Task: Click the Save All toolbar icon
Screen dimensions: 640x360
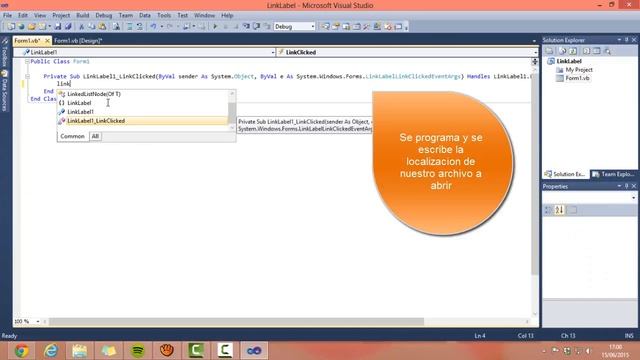Action: [68, 27]
